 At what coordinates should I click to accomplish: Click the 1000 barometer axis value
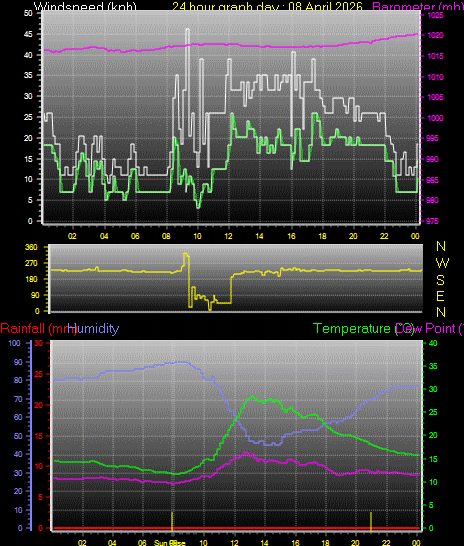(x=435, y=118)
